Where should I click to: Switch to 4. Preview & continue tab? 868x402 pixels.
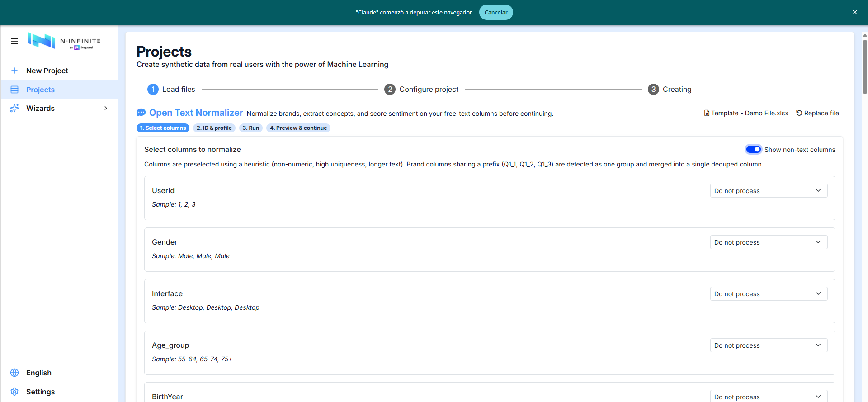298,128
